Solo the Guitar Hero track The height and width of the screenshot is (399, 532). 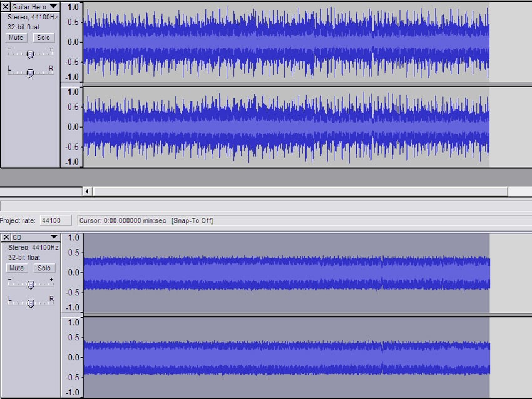tap(43, 38)
